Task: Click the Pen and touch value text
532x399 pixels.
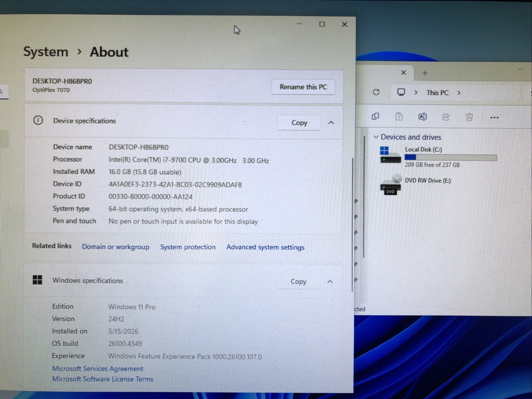Action: click(183, 222)
